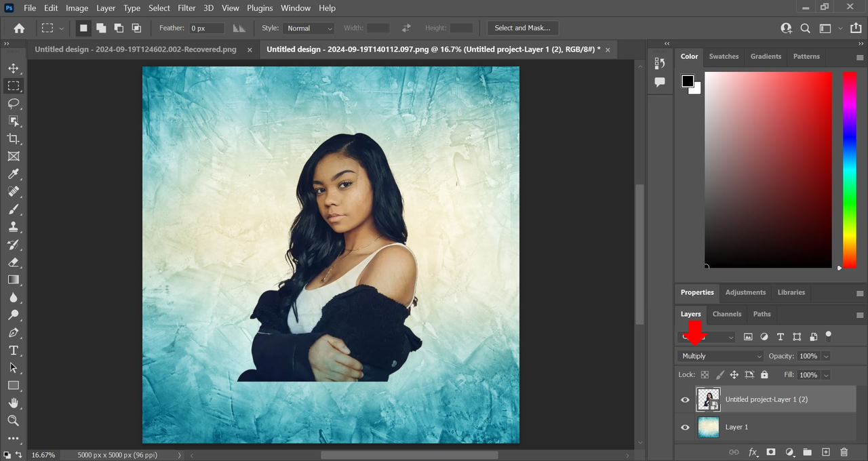Hide the Untitled project-Layer 1 (2) layer
Screen dimensions: 868x461
pyautogui.click(x=685, y=400)
